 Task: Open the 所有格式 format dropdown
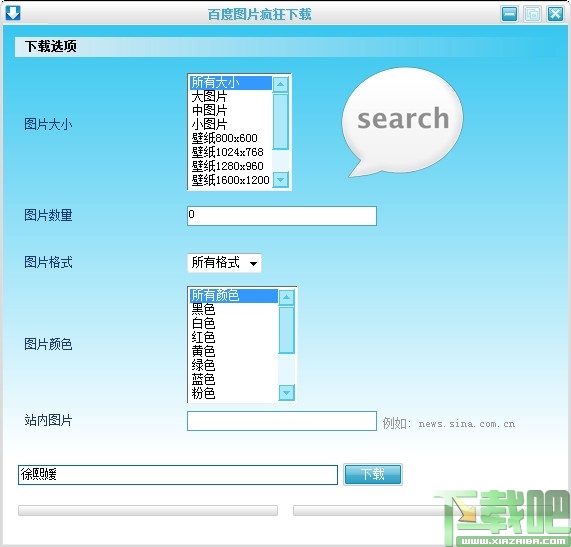point(224,263)
